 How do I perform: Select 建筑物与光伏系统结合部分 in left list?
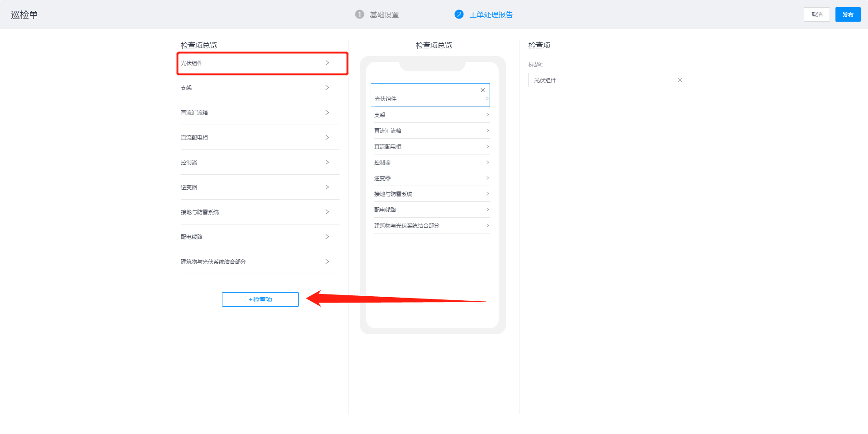point(213,262)
